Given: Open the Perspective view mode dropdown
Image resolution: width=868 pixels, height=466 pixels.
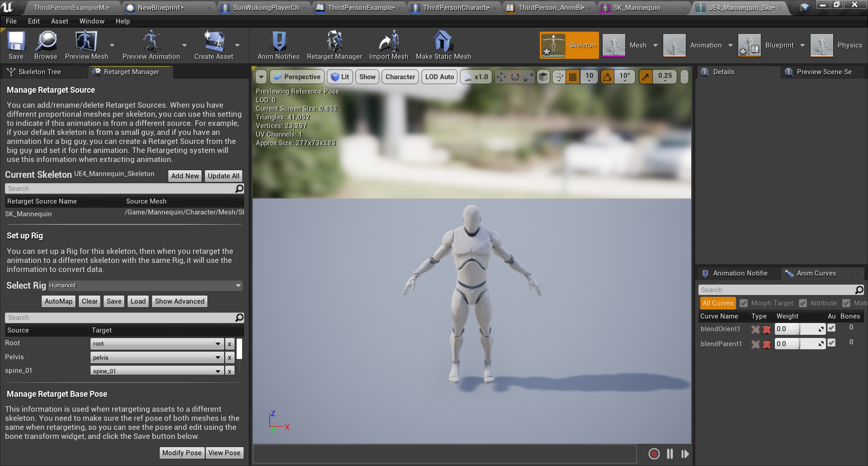Looking at the screenshot, I should pyautogui.click(x=297, y=77).
